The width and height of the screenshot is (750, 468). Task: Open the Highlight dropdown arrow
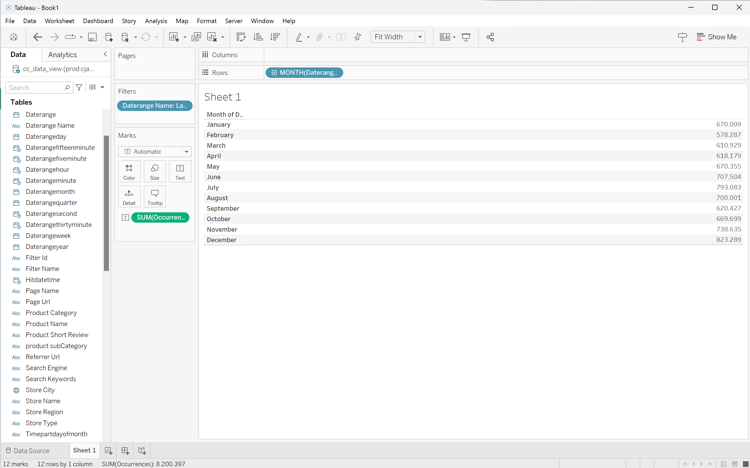coord(308,37)
